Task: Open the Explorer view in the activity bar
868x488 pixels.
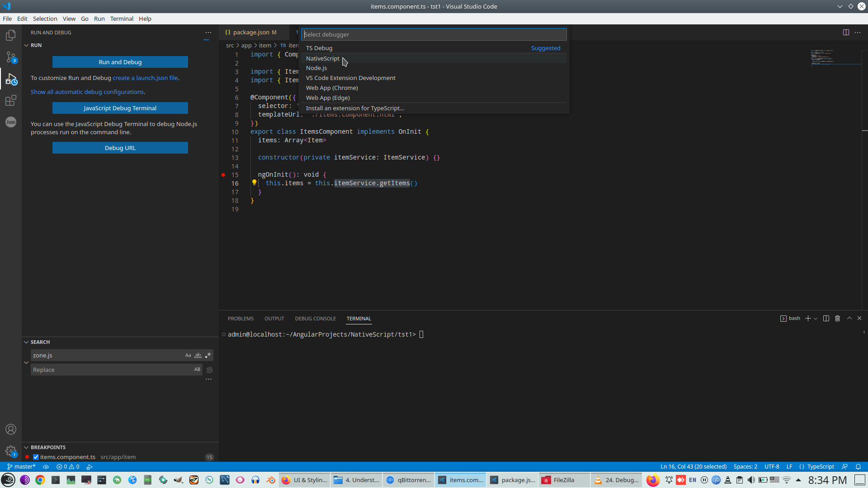Action: point(11,35)
